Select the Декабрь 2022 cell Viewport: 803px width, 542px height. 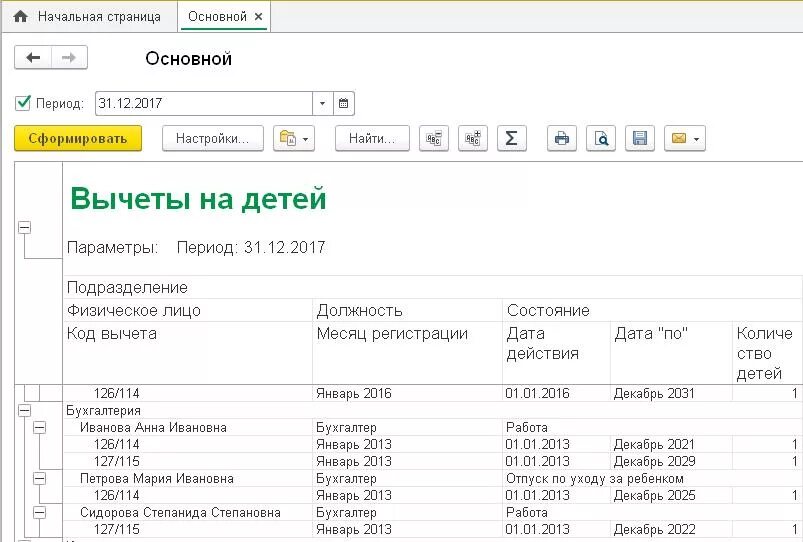[671, 529]
